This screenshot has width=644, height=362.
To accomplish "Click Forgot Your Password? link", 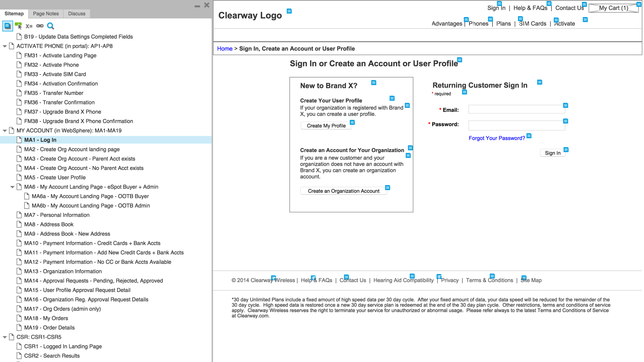I will 497,138.
